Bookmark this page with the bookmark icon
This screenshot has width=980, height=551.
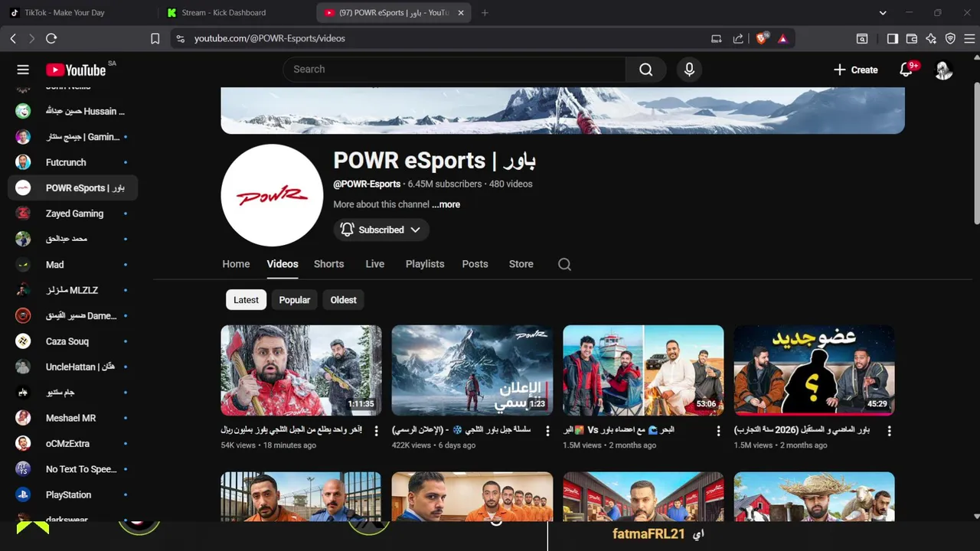(x=155, y=38)
